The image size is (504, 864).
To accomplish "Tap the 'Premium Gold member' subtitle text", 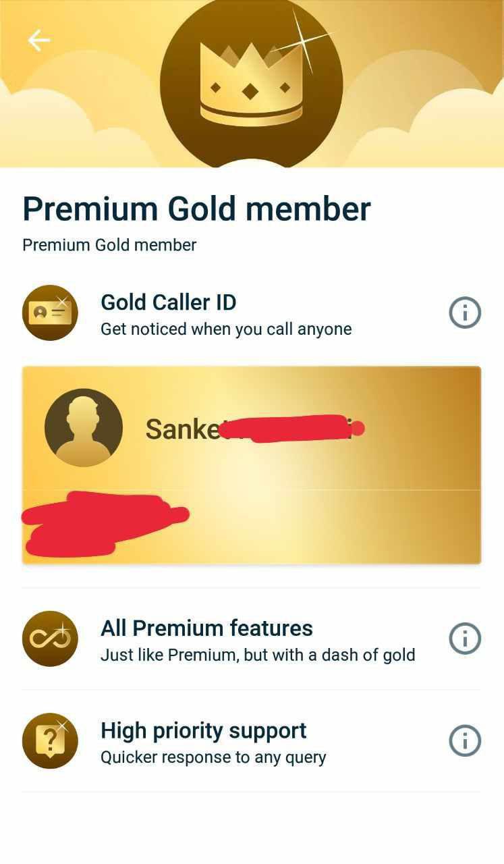I will pyautogui.click(x=109, y=245).
